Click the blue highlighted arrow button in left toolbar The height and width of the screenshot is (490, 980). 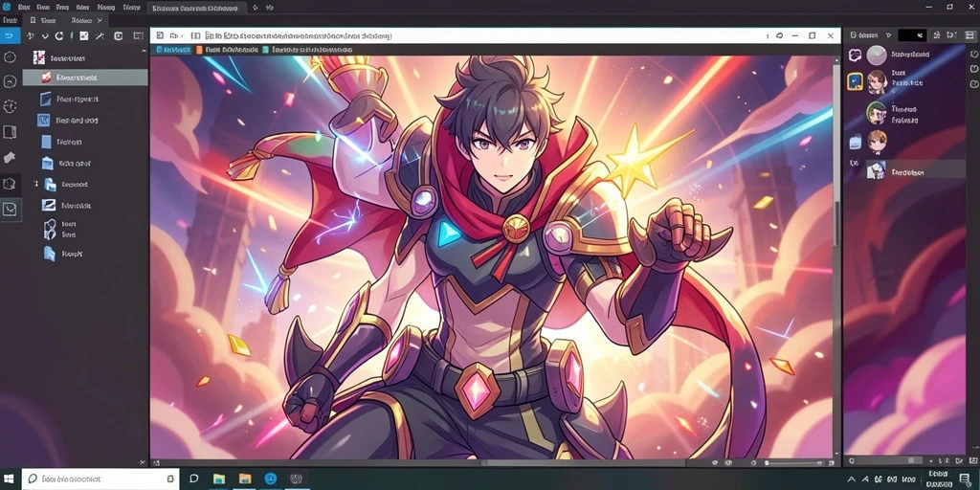(10, 35)
